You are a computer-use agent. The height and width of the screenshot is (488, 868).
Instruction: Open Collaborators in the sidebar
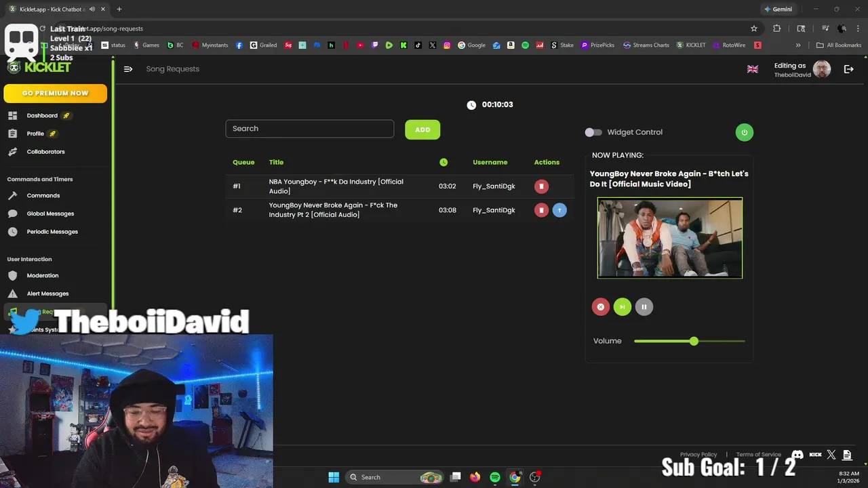45,152
